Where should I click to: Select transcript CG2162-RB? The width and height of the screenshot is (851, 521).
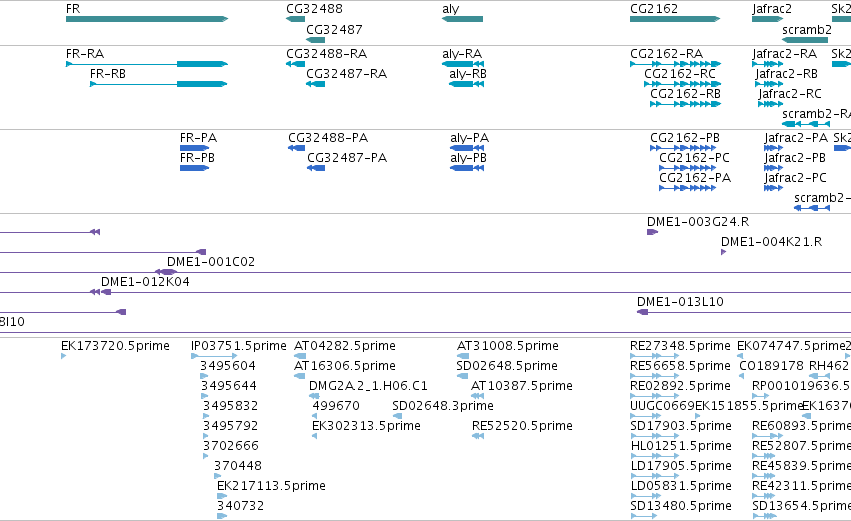685,94
